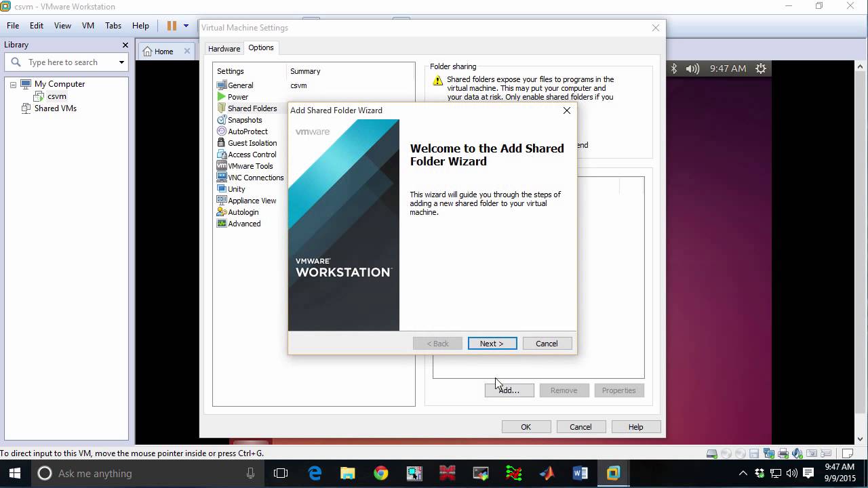868x488 pixels.
Task: Click Cancel in the Add Shared Folder Wizard
Action: click(x=547, y=344)
